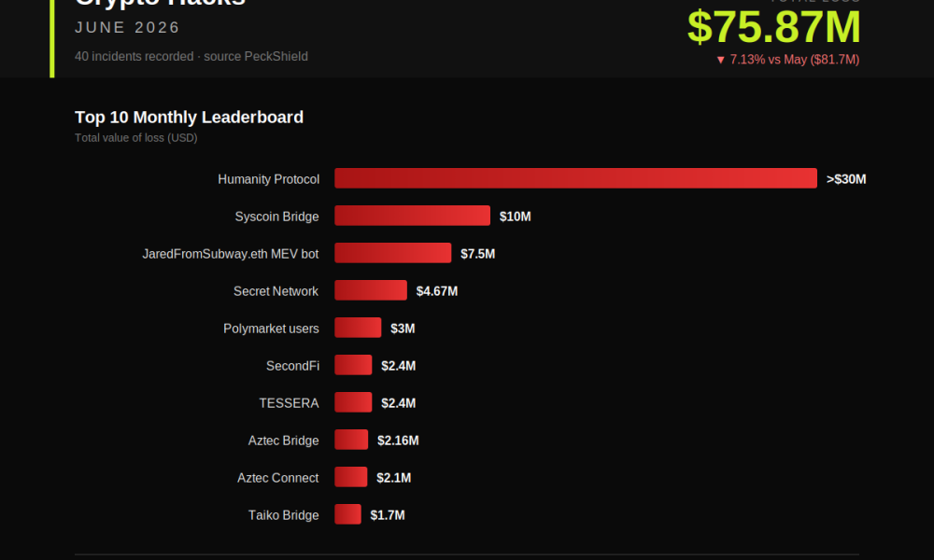Screen dimensions: 934x560
Task: Click the Secret Network red bar
Action: pos(371,290)
